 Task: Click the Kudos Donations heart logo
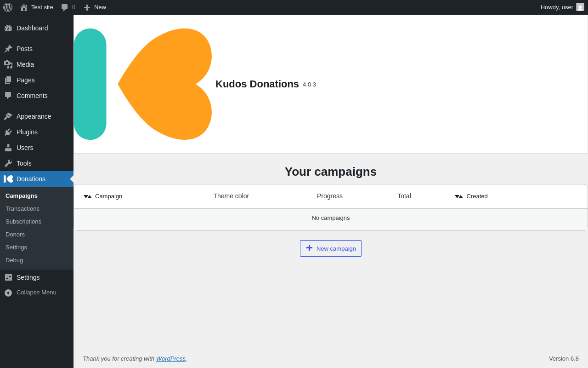(x=143, y=84)
